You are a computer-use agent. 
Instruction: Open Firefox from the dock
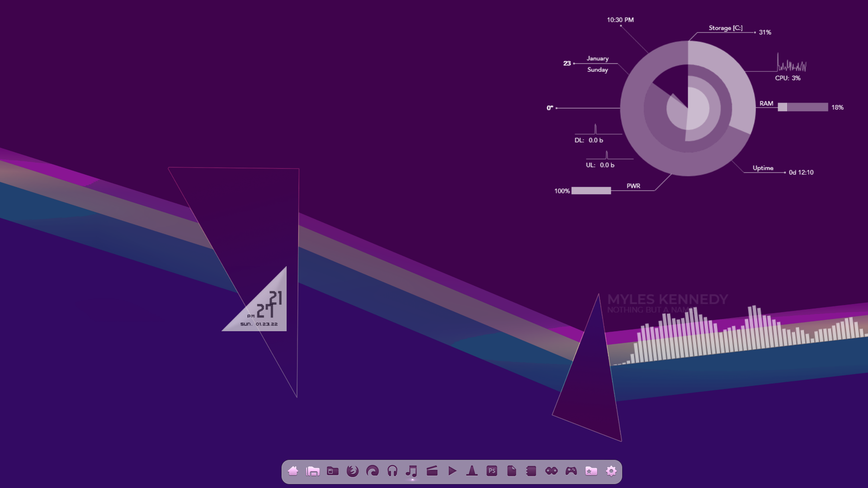[353, 471]
